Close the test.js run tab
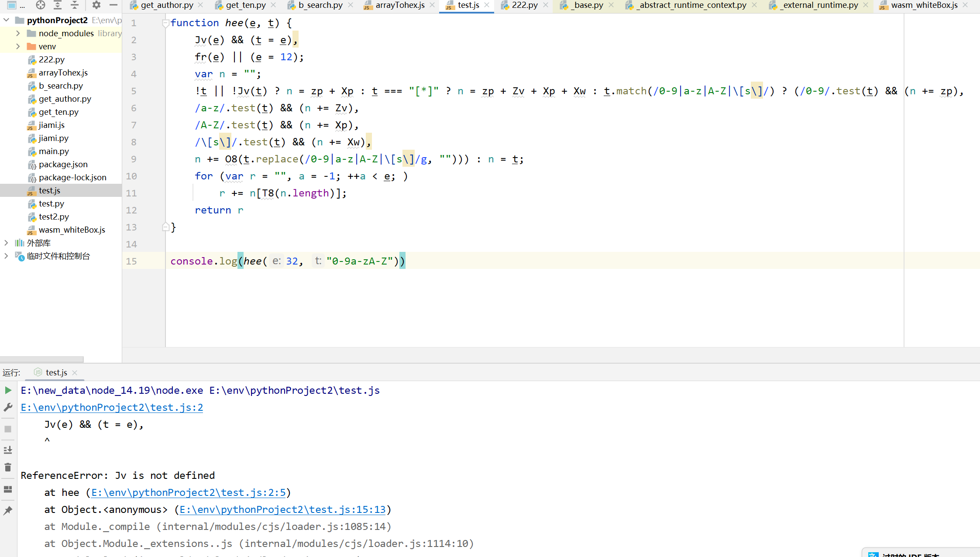This screenshot has width=980, height=557. pos(75,372)
